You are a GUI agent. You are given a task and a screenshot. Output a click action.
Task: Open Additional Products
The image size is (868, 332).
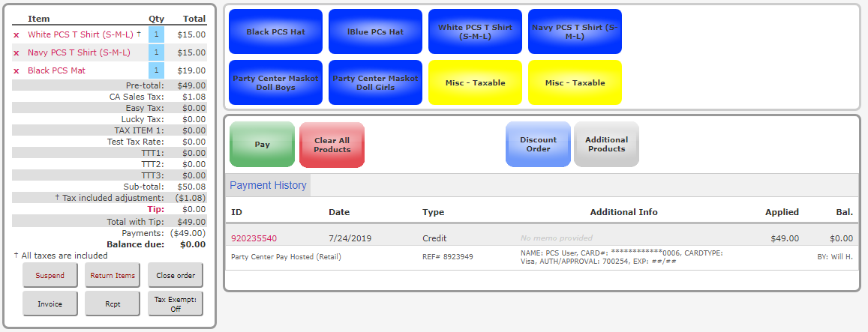pos(606,145)
